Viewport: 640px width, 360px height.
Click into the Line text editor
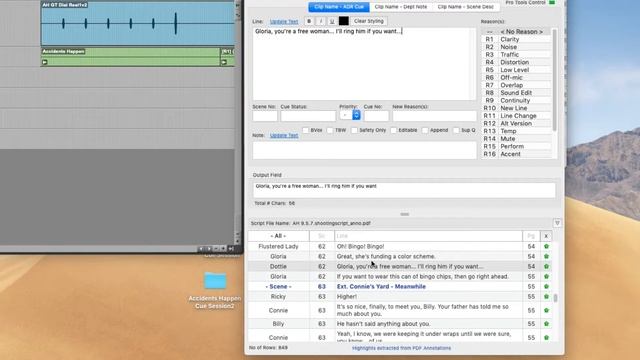(x=364, y=64)
